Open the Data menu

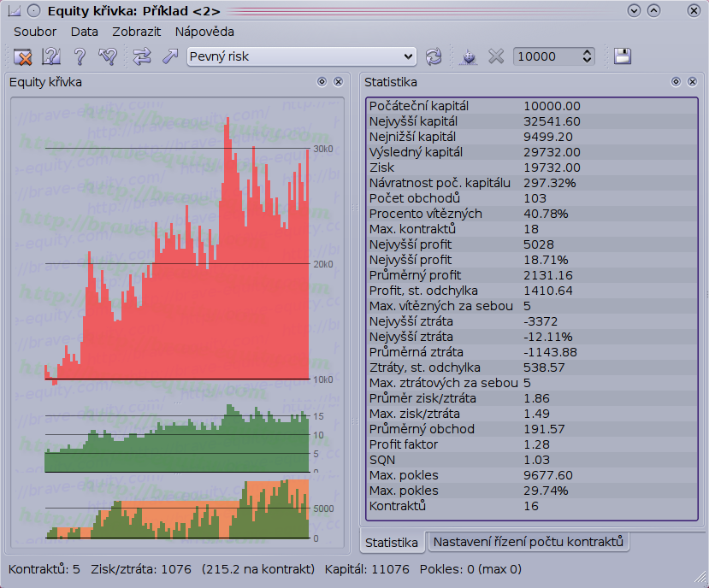coord(85,32)
